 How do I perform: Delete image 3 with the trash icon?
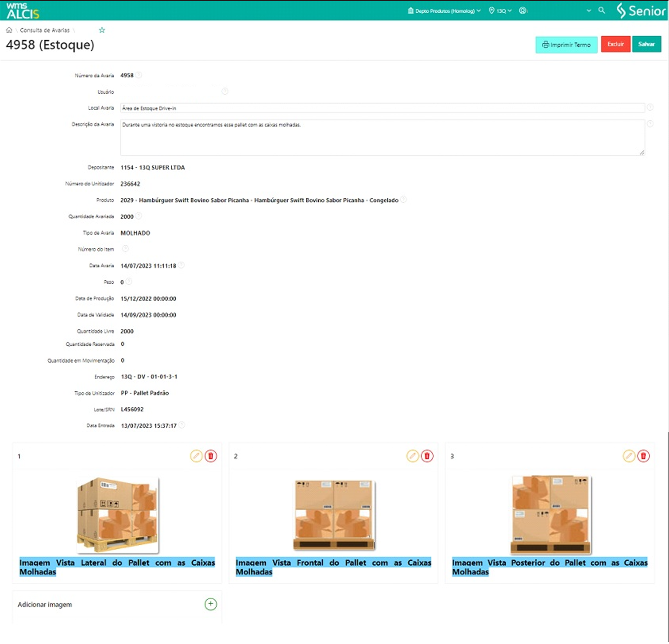coord(643,456)
